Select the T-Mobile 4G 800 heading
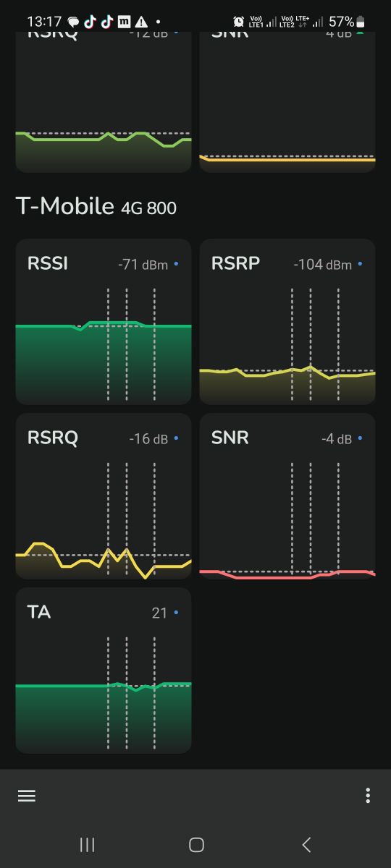Image resolution: width=391 pixels, height=868 pixels. point(96,207)
